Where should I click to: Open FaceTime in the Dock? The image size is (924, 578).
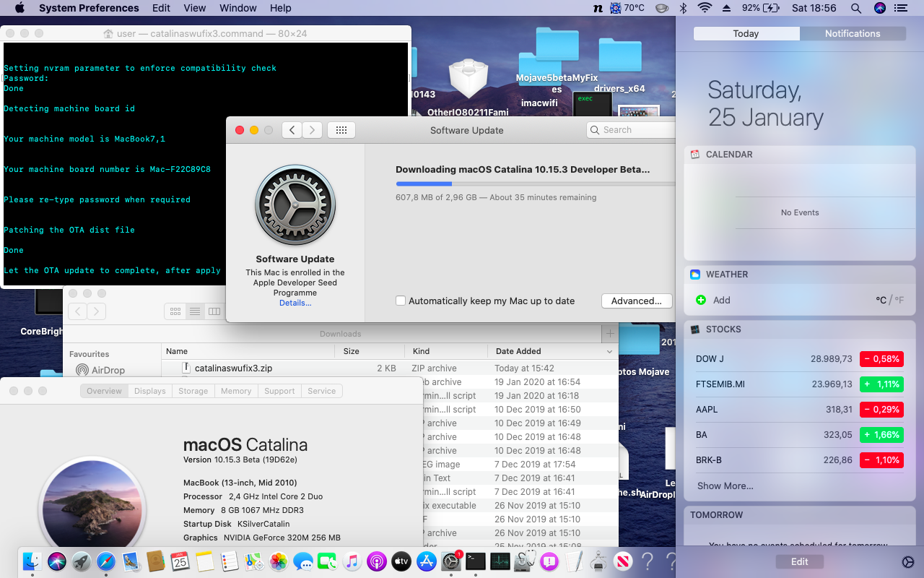pos(328,561)
